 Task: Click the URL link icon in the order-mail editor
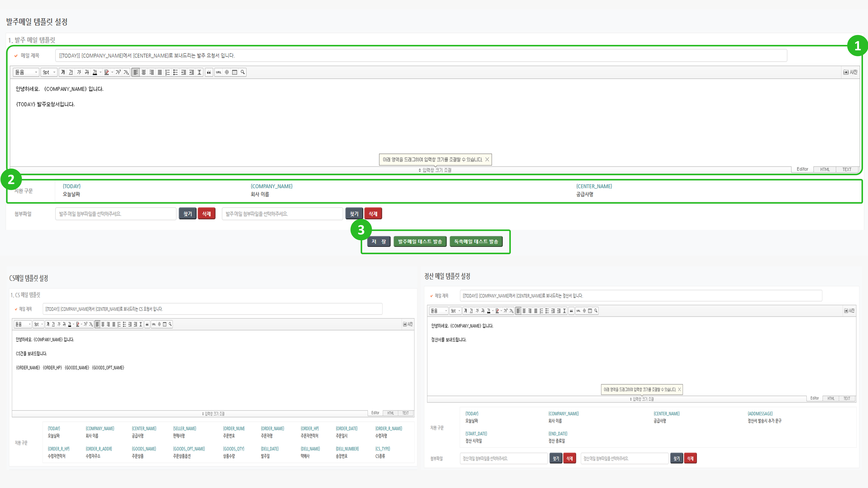coord(219,72)
